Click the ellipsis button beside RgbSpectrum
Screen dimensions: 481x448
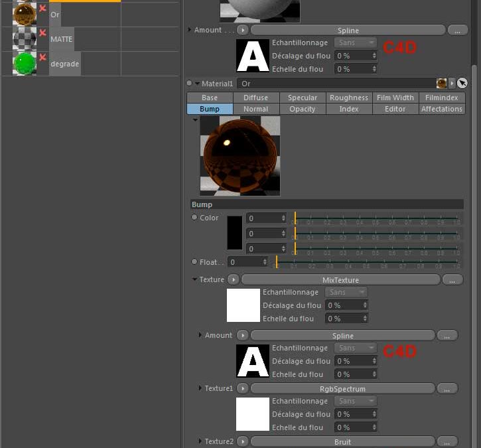pos(447,388)
